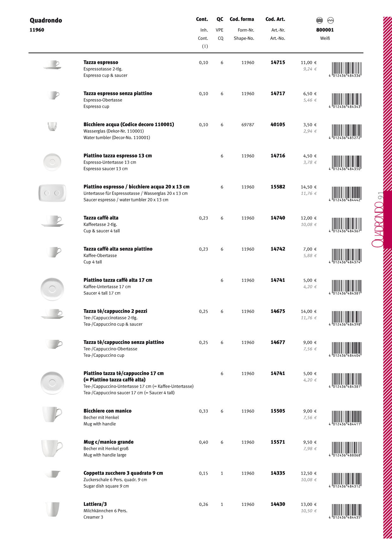
Task: Select the Tazza espresso cup and saucer image
Action: [52, 65]
